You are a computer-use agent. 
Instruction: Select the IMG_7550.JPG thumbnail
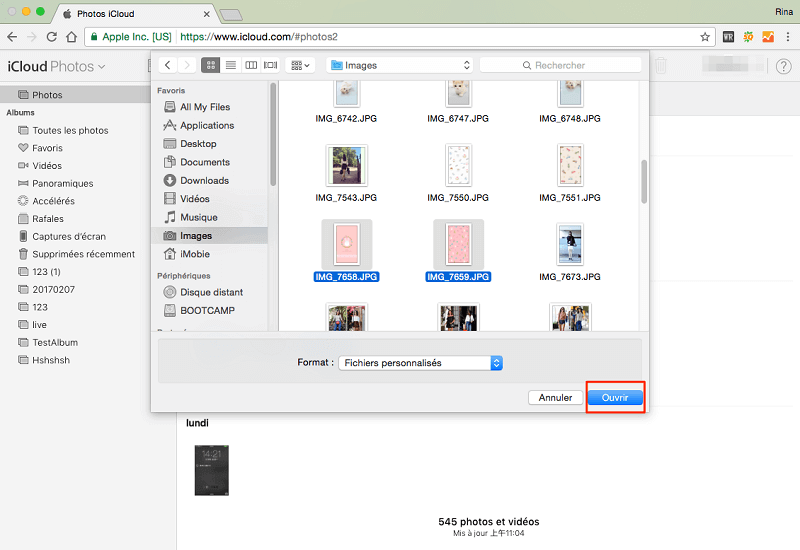[458, 165]
